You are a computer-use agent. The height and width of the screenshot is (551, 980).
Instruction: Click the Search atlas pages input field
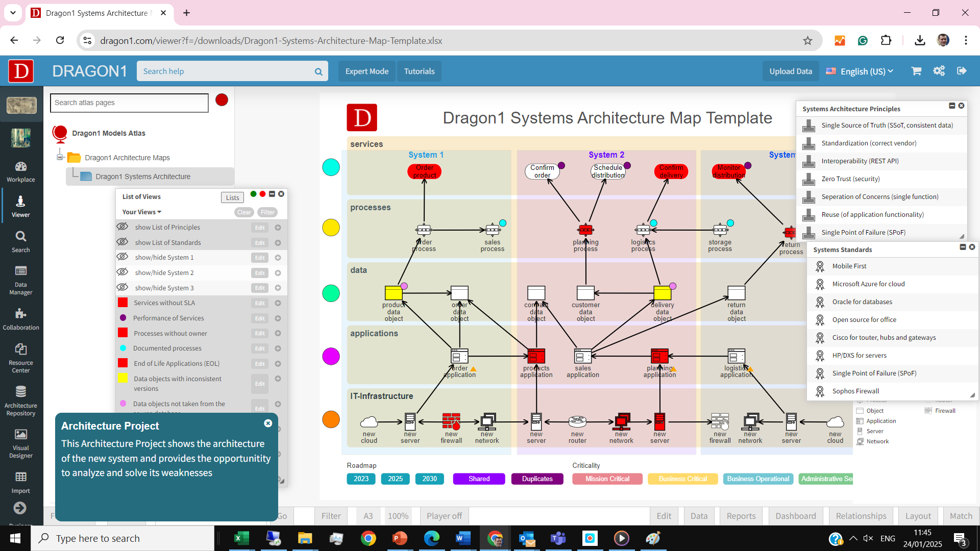click(x=129, y=103)
